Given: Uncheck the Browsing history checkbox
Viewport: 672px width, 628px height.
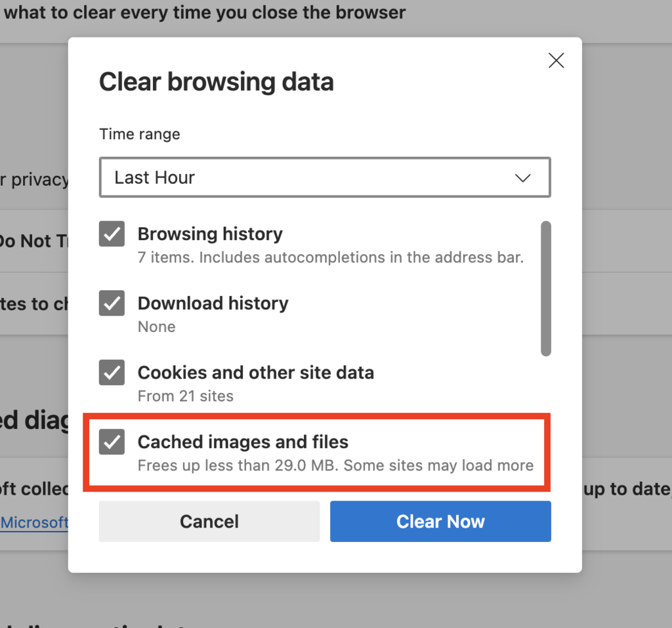Looking at the screenshot, I should point(112,234).
